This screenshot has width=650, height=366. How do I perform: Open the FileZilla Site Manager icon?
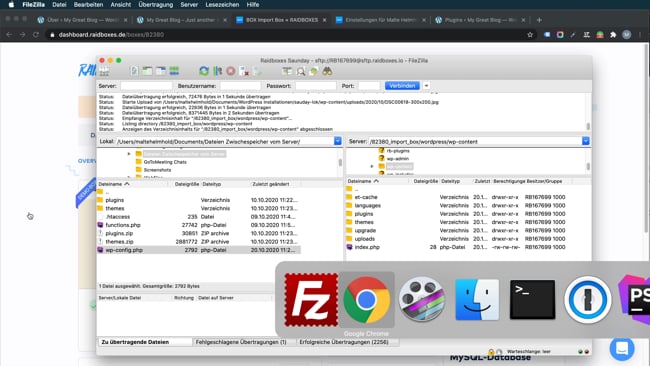point(104,71)
